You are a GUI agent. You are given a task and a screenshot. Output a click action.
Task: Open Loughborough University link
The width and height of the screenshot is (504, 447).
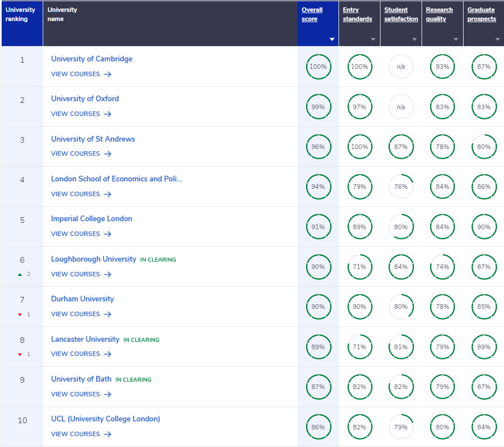[93, 259]
